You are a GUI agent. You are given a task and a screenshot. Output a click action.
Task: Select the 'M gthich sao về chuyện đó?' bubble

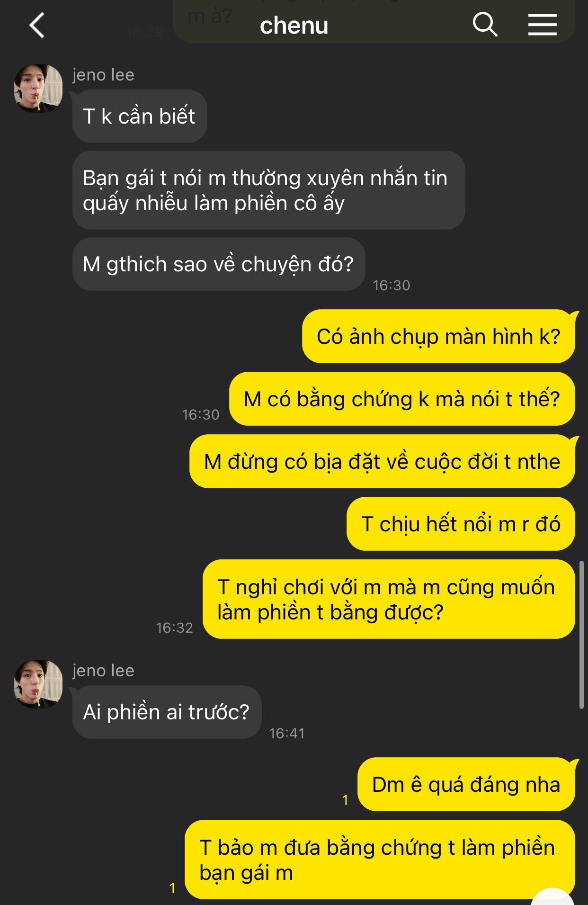pyautogui.click(x=219, y=264)
